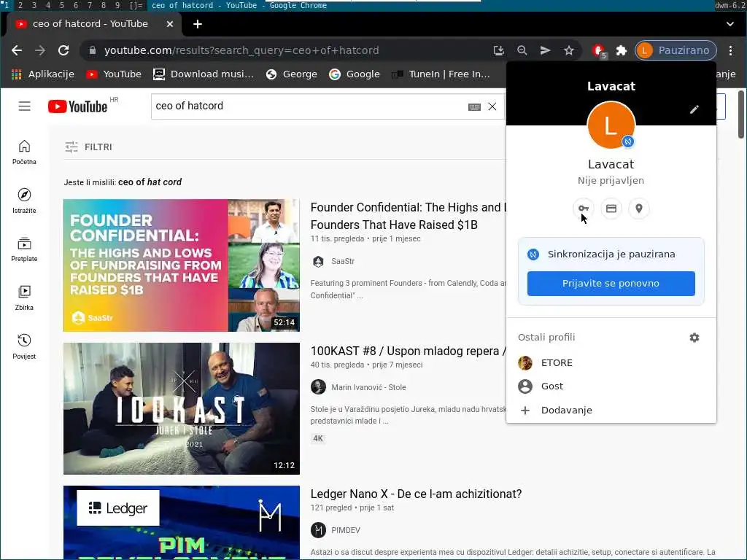Open YouTube bookmark
Image resolution: width=747 pixels, height=560 pixels.
point(114,74)
